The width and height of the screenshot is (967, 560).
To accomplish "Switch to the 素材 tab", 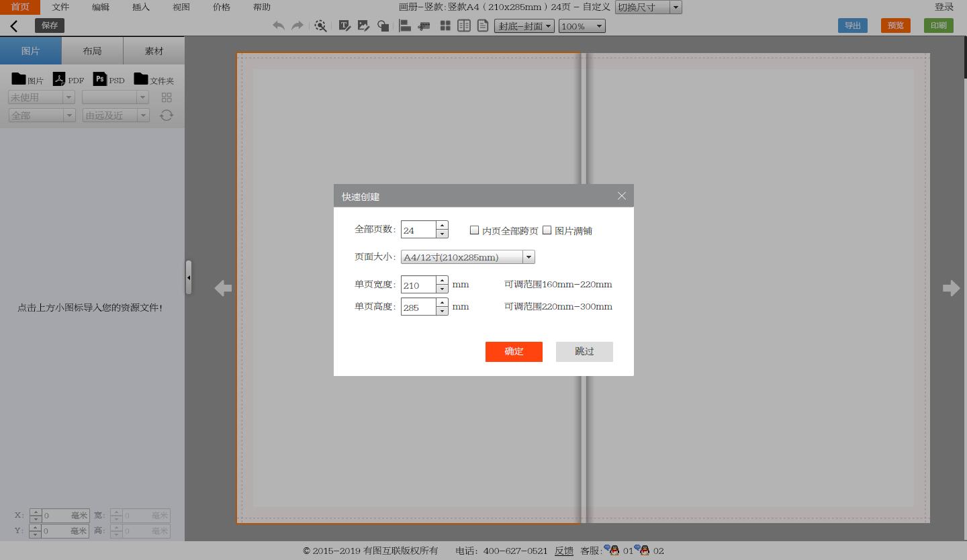I will tap(154, 51).
